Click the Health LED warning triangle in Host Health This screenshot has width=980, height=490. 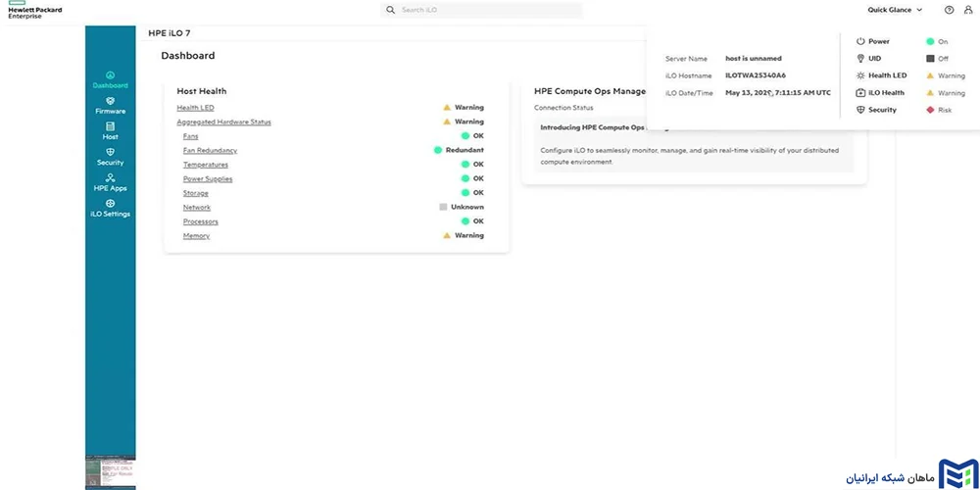pos(447,108)
